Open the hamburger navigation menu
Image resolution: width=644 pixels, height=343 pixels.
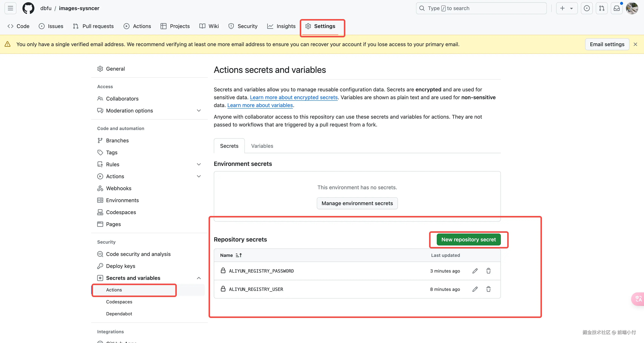pyautogui.click(x=10, y=8)
